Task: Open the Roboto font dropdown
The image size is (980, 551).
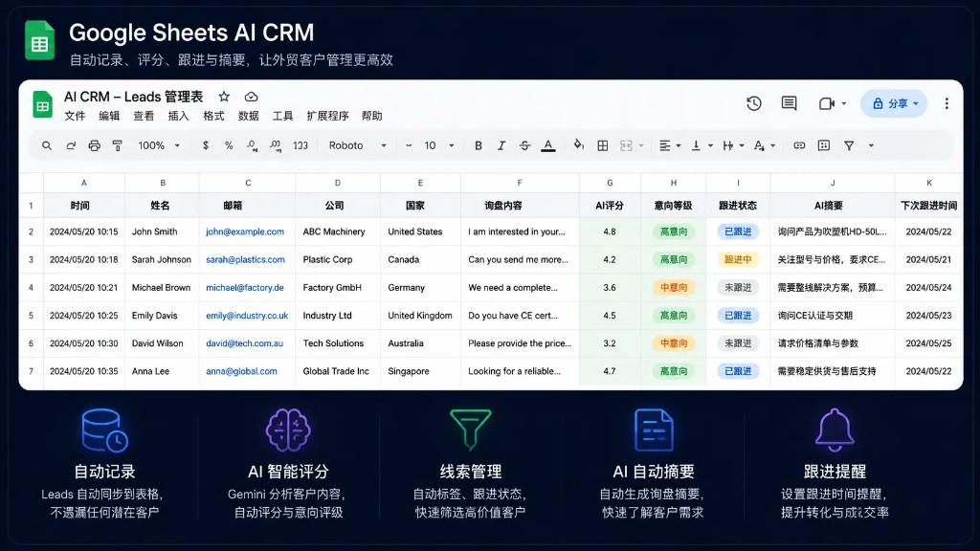Action: coord(358,145)
